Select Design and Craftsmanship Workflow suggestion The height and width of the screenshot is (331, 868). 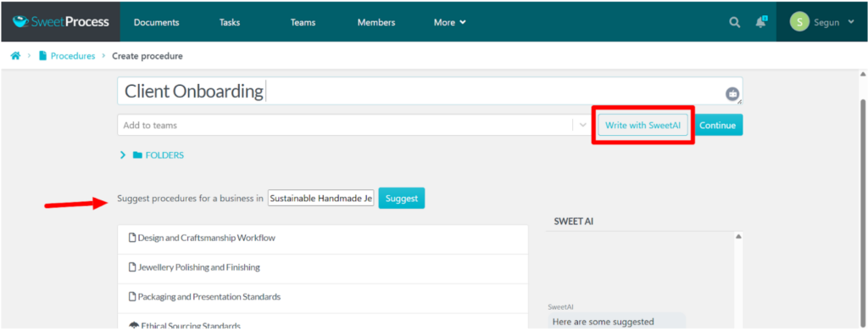323,238
